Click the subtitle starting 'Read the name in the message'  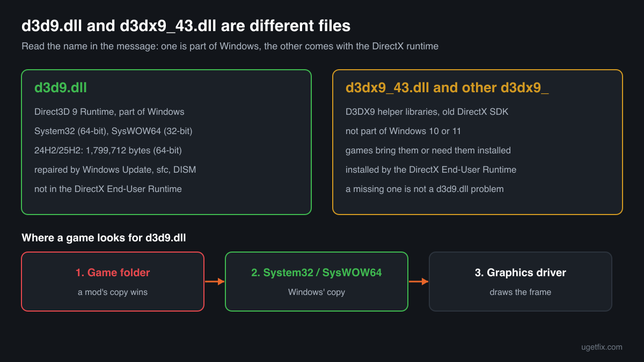click(230, 46)
